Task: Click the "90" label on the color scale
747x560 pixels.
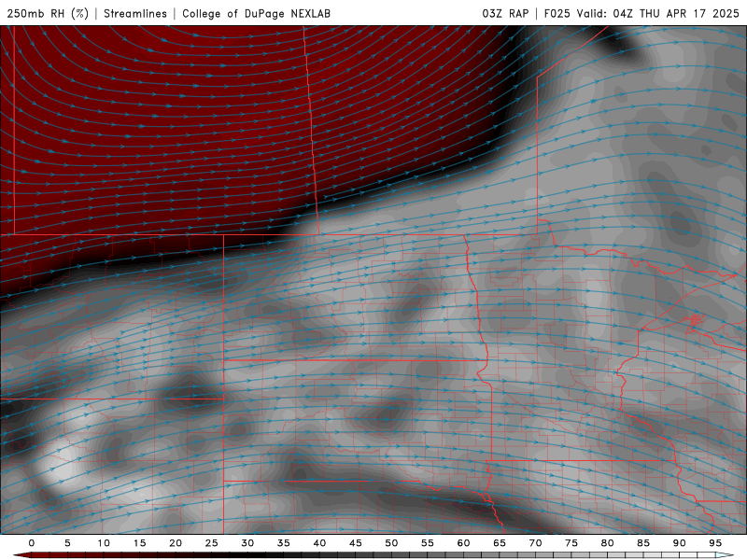Action: click(x=680, y=543)
